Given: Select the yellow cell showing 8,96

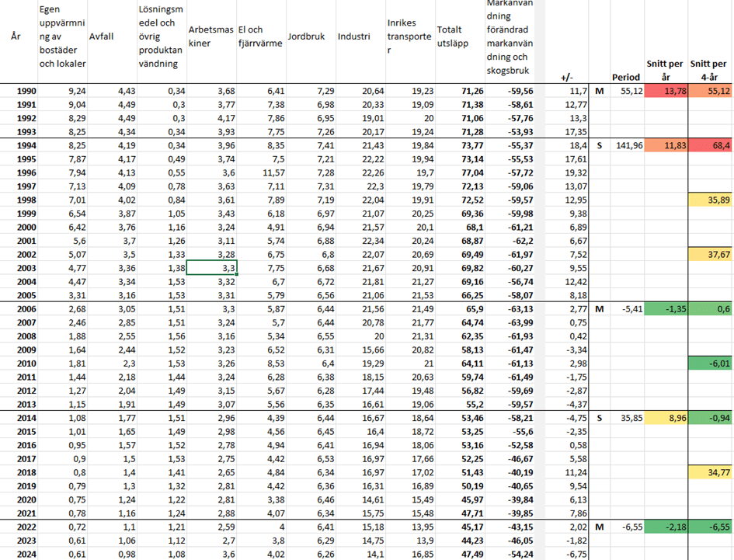Looking at the screenshot, I should [x=665, y=418].
